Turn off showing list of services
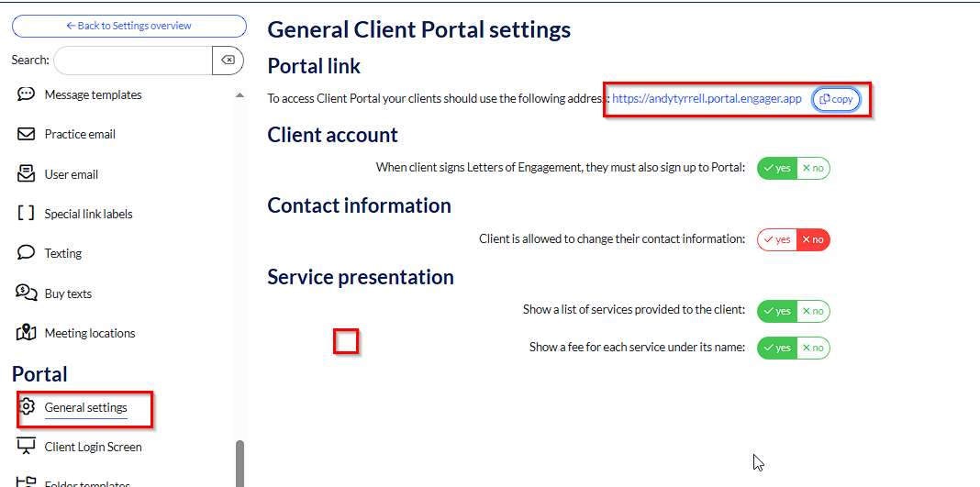The width and height of the screenshot is (980, 487). point(813,311)
